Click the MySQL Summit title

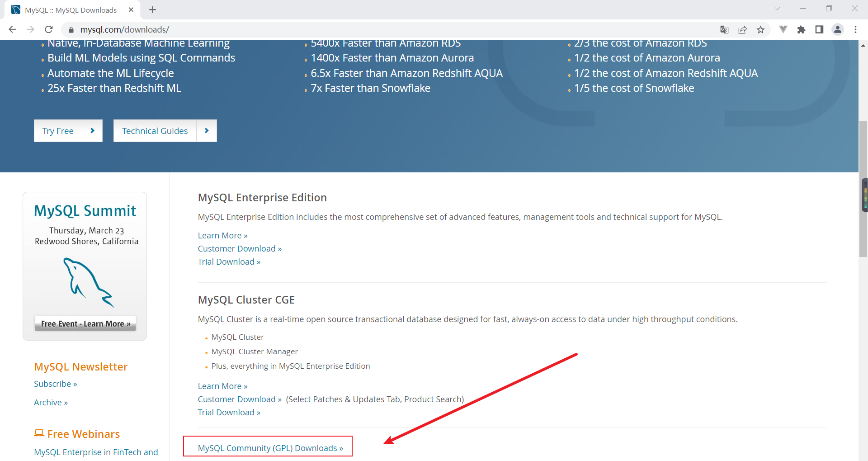85,211
